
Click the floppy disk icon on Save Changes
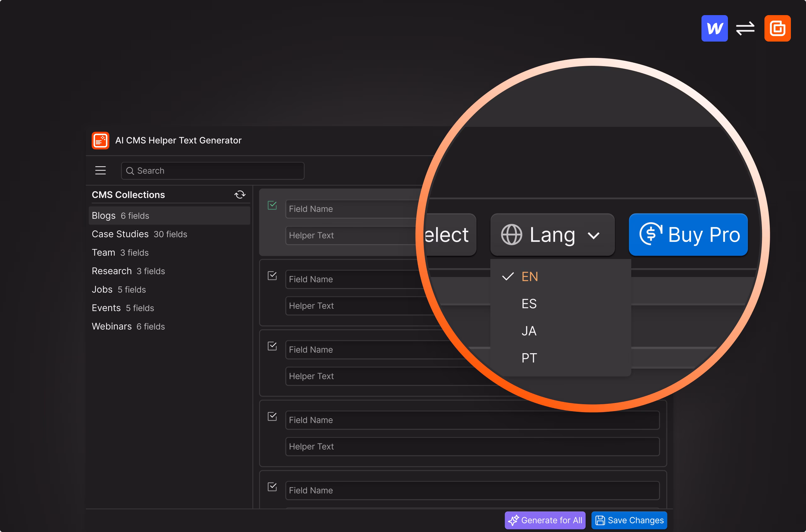(x=600, y=520)
